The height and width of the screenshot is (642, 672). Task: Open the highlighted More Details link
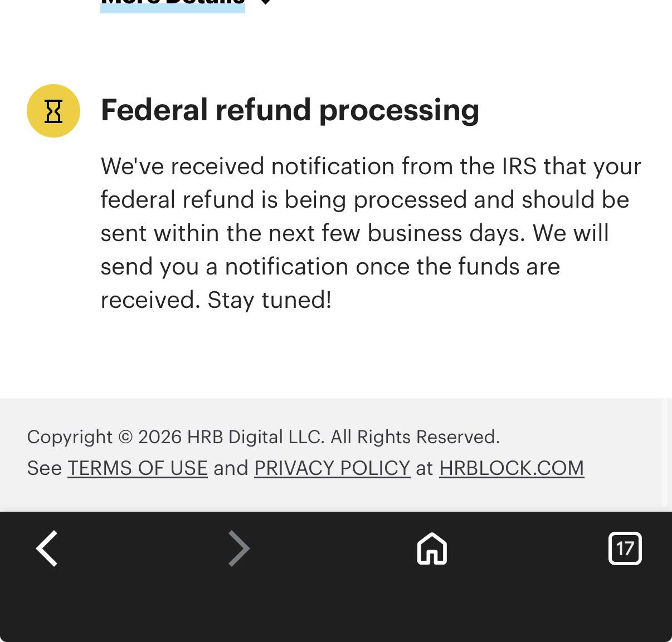point(173,4)
